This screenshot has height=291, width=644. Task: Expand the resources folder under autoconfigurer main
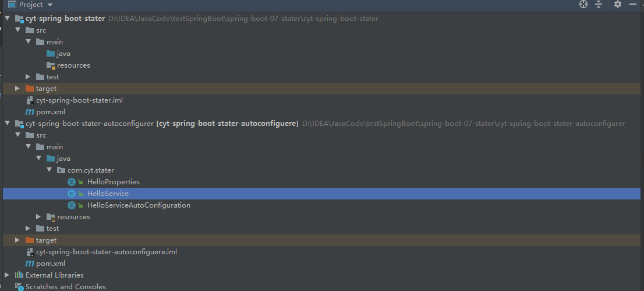(38, 217)
